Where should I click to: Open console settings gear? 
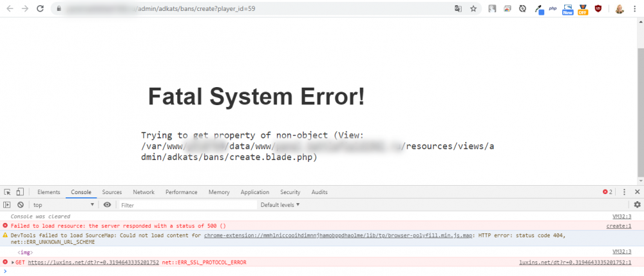pos(637,204)
